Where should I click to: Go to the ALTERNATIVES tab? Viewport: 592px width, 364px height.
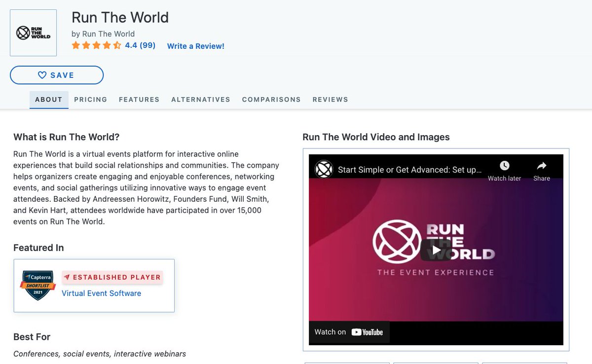pos(201,99)
